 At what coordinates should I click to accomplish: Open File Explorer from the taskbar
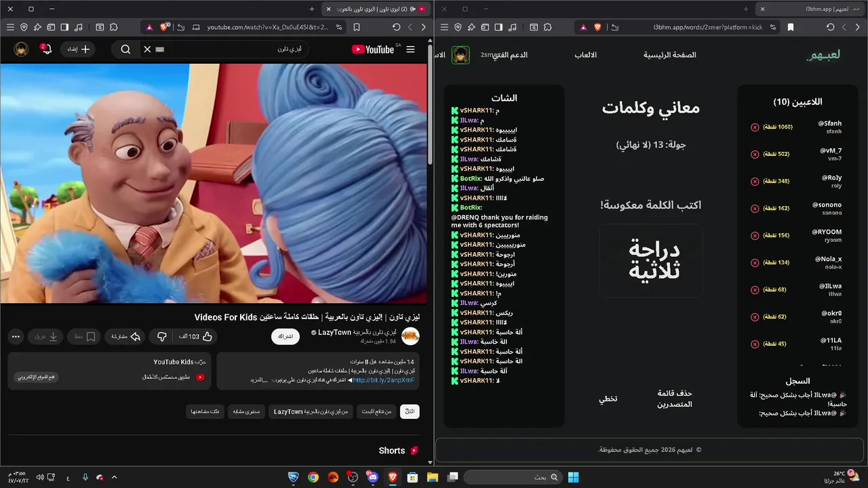432,477
